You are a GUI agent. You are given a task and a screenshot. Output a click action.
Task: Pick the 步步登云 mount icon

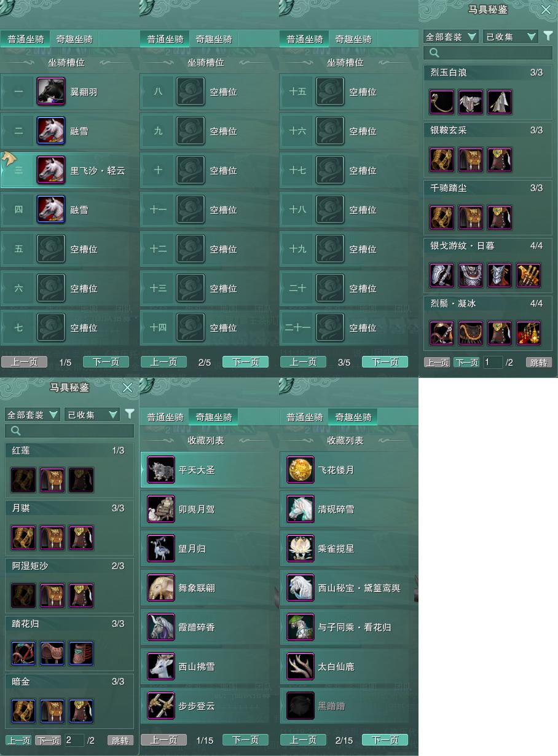162,706
